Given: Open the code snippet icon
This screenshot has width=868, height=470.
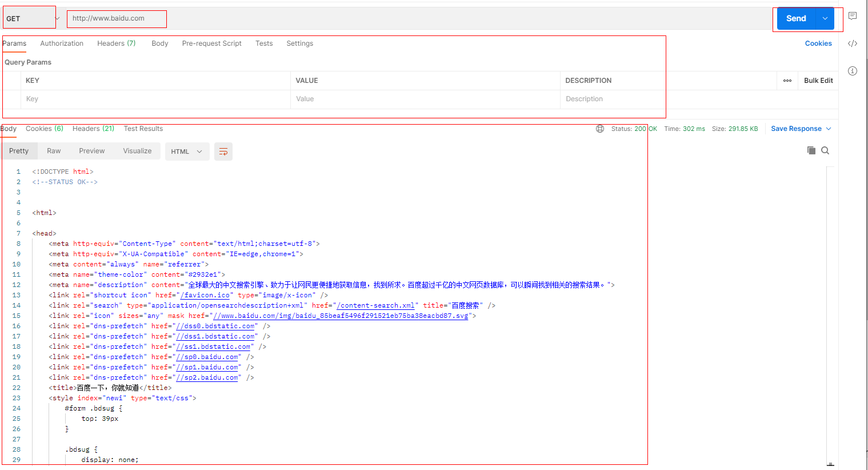Looking at the screenshot, I should [x=853, y=43].
